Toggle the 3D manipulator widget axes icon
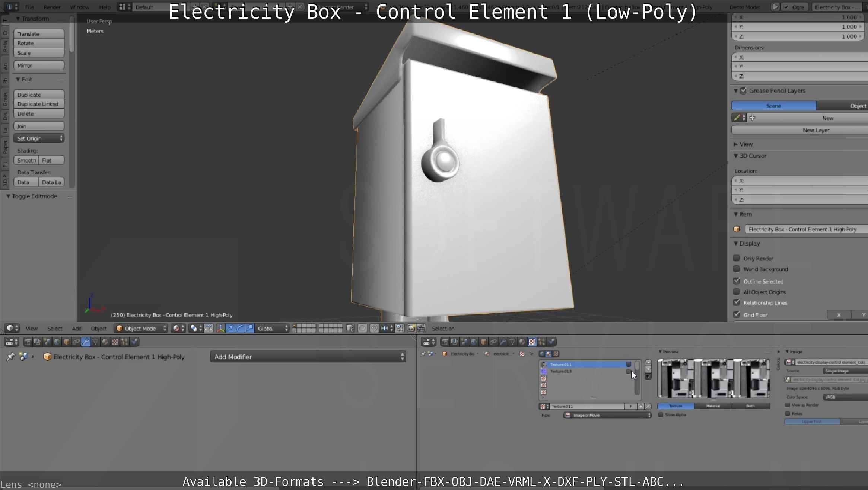Viewport: 868px width, 490px height. pyautogui.click(x=220, y=328)
